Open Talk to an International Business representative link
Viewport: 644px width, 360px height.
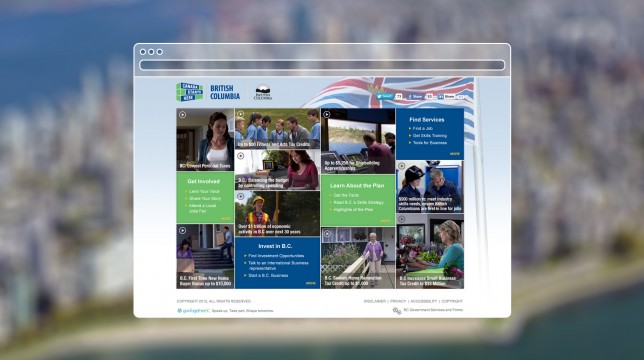pos(278,265)
